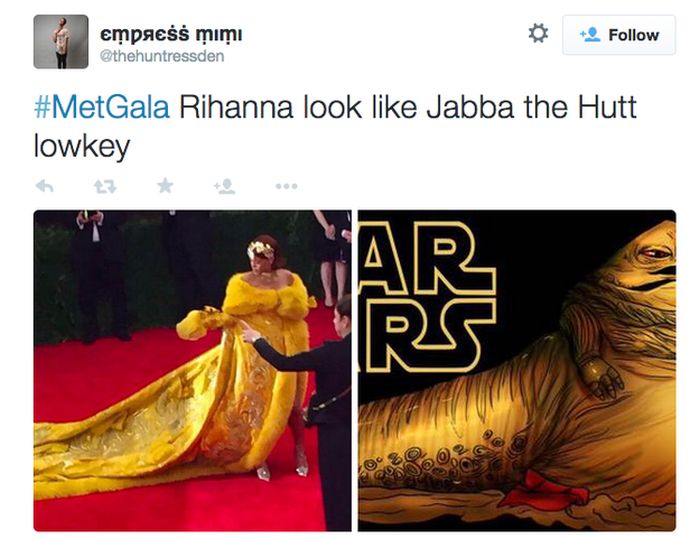
Task: Open the Jabba the Hutt image
Action: tap(517, 370)
